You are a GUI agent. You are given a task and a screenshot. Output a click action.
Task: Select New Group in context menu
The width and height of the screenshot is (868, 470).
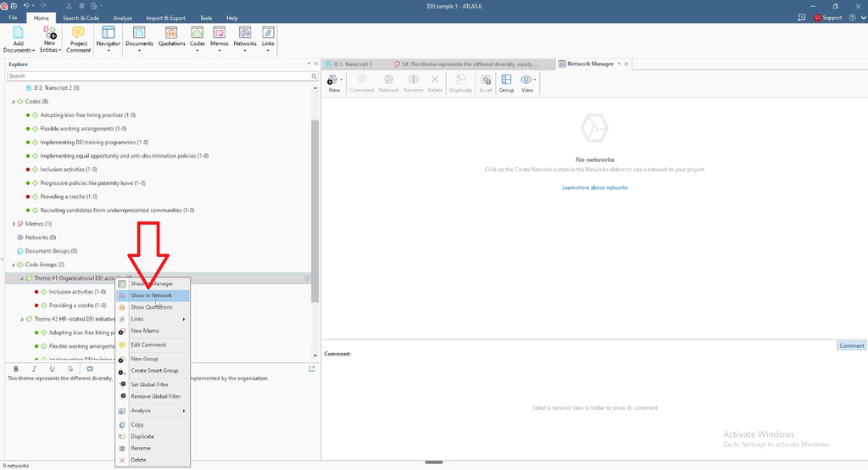153,359
